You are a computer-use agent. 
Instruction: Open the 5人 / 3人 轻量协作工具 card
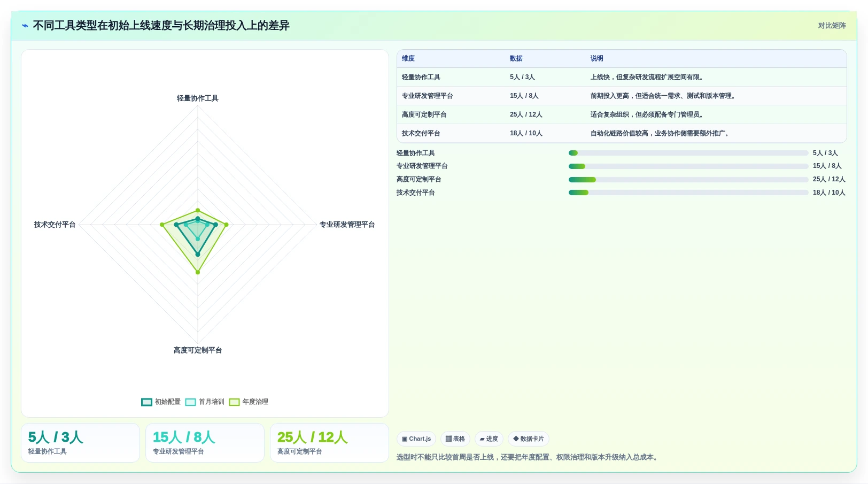[80, 443]
